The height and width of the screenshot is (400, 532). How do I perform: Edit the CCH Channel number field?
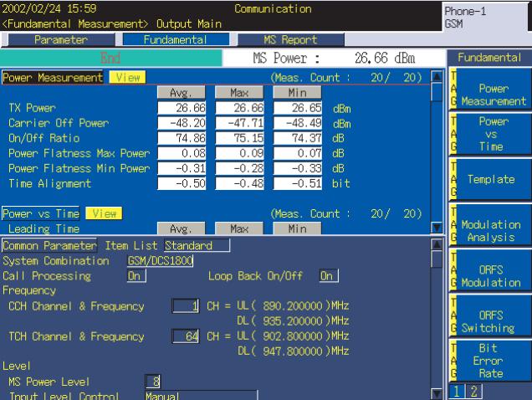click(186, 306)
